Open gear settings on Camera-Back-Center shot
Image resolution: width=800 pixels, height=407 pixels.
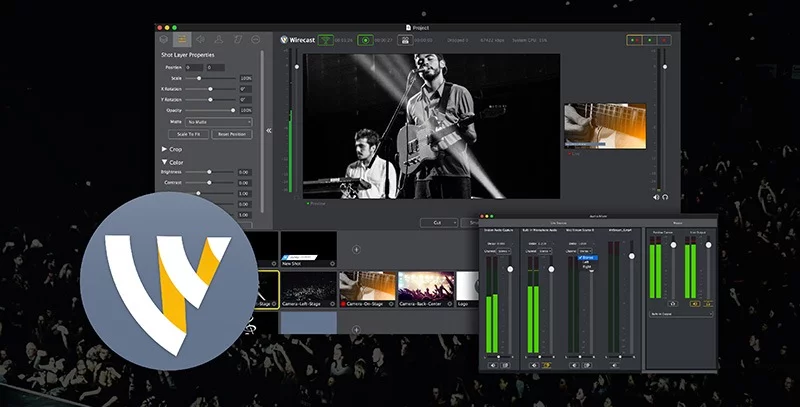point(449,303)
